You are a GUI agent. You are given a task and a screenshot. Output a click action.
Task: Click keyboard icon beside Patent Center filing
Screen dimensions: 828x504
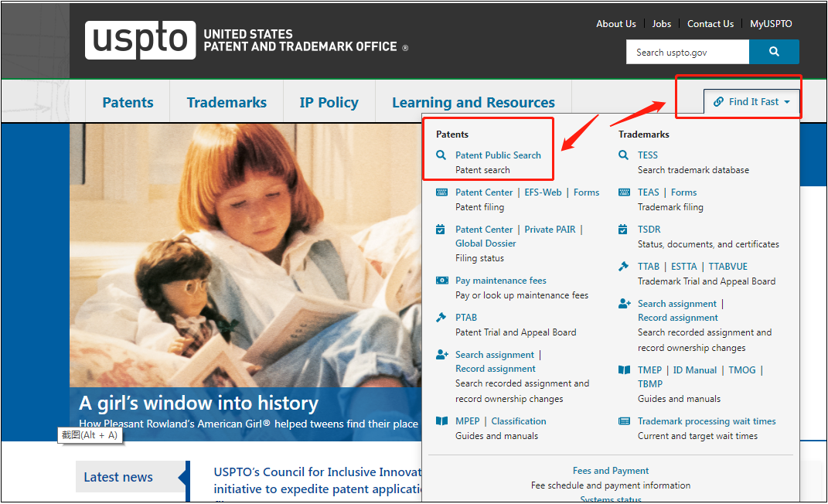pos(441,192)
